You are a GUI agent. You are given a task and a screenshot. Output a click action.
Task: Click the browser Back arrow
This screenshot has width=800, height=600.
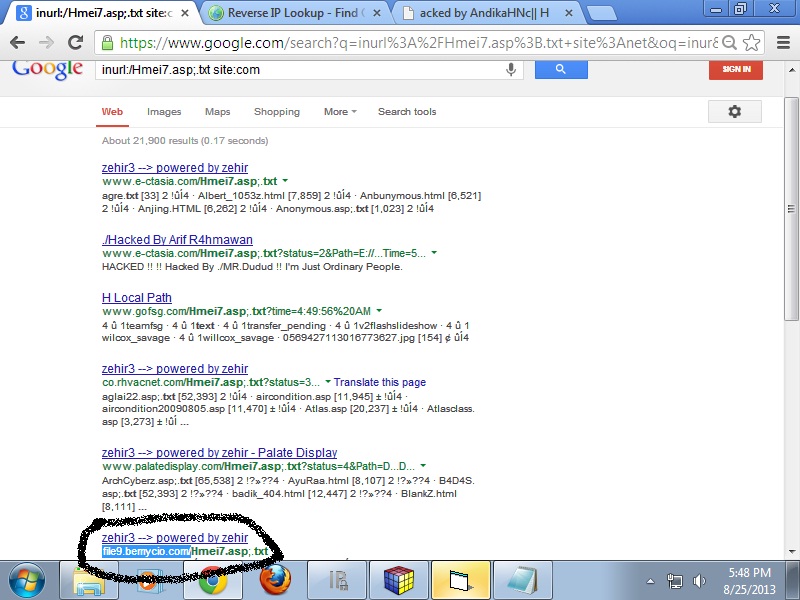click(17, 42)
